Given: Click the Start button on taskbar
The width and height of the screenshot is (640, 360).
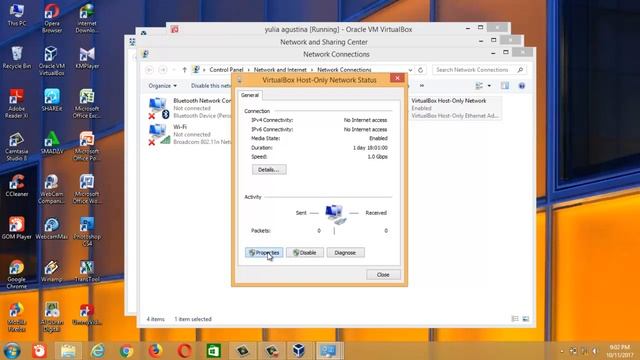Looking at the screenshot, I should point(12,351).
